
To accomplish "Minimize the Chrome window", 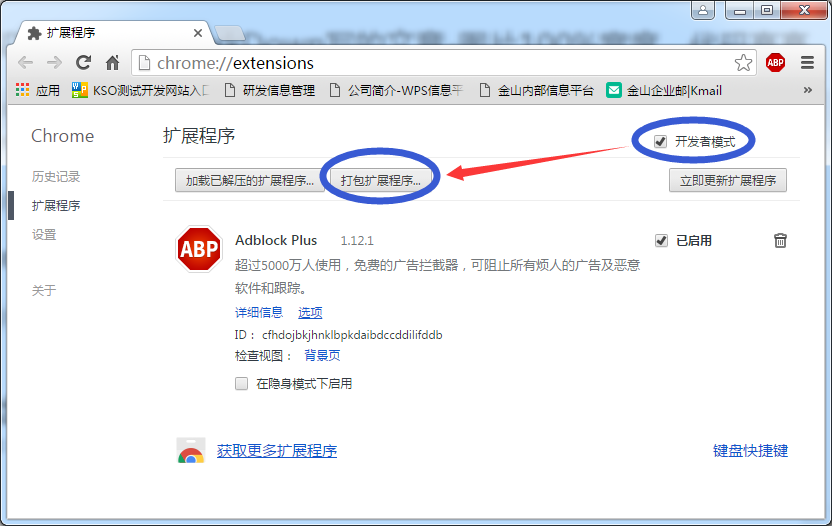I will pyautogui.click(x=740, y=10).
